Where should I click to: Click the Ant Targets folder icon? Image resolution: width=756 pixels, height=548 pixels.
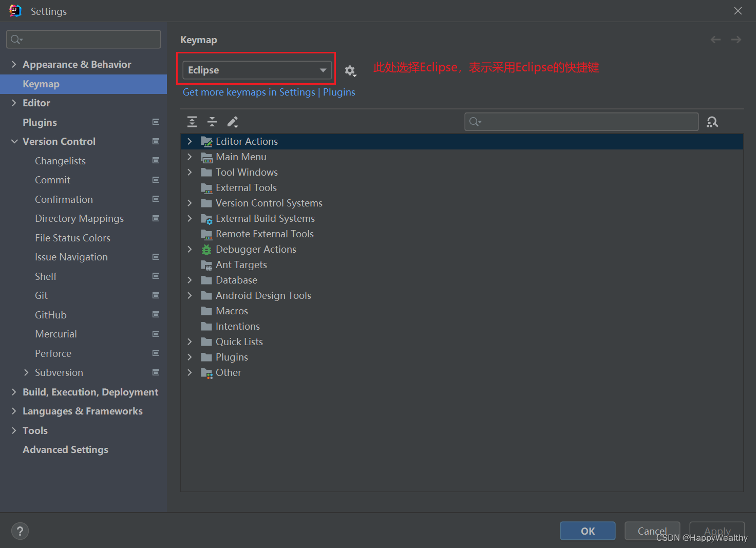(206, 265)
